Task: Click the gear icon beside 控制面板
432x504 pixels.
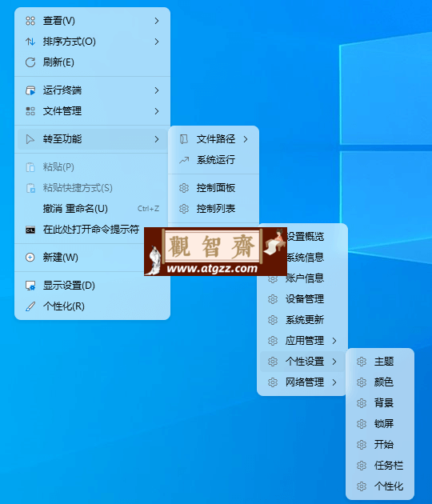Action: pos(184,188)
